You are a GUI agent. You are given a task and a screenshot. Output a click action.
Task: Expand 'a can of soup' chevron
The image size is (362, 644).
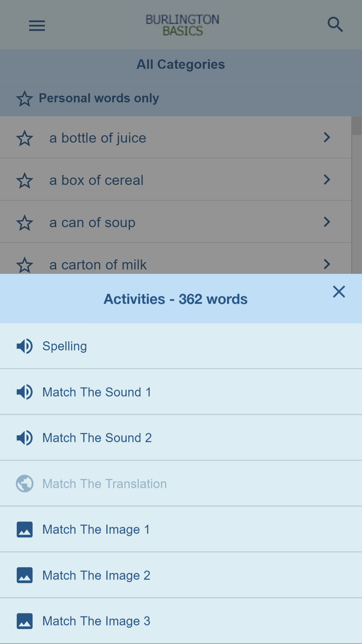point(327,222)
